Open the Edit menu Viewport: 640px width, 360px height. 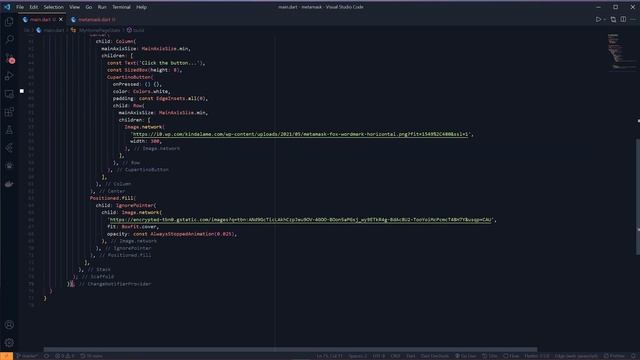point(33,7)
